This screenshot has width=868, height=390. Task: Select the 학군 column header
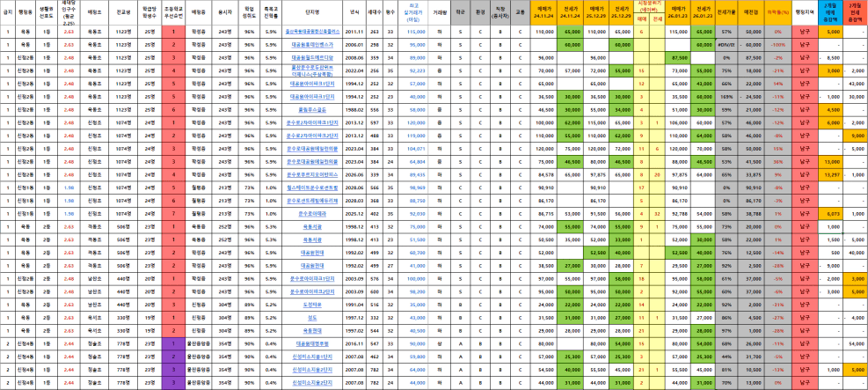pyautogui.click(x=460, y=13)
